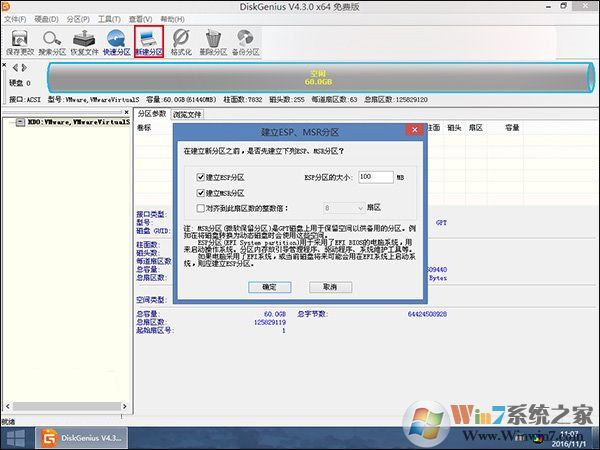The width and height of the screenshot is (600, 450).
Task: Open the 恢复文件 (Recover Files) tool
Action: tap(84, 41)
